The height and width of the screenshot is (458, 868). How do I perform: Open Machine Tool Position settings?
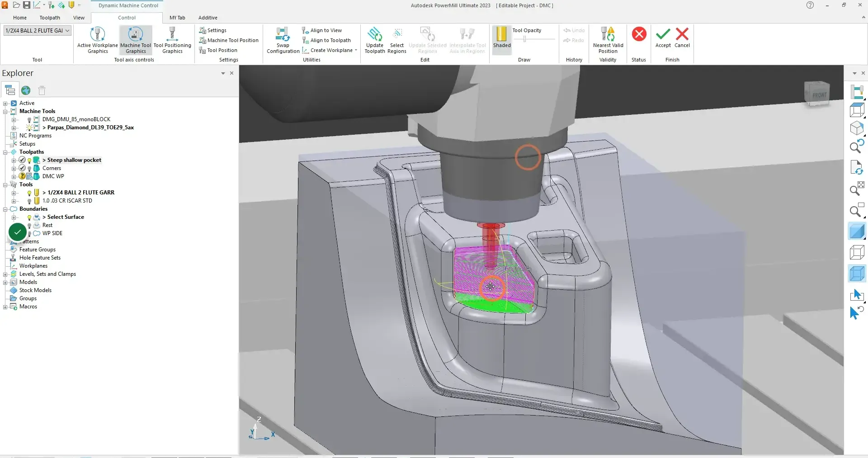pyautogui.click(x=229, y=40)
